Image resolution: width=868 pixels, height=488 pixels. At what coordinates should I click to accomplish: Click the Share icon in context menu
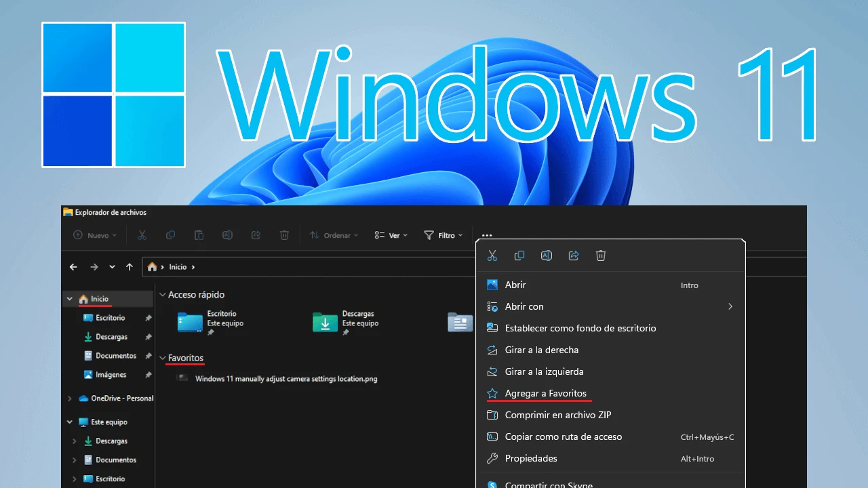[x=574, y=256]
